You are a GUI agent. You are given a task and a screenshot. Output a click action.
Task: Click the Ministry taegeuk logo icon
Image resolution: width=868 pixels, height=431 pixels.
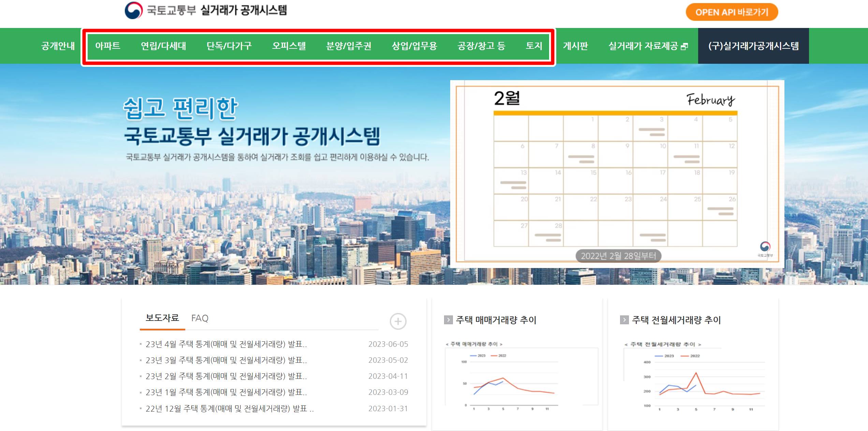click(133, 10)
